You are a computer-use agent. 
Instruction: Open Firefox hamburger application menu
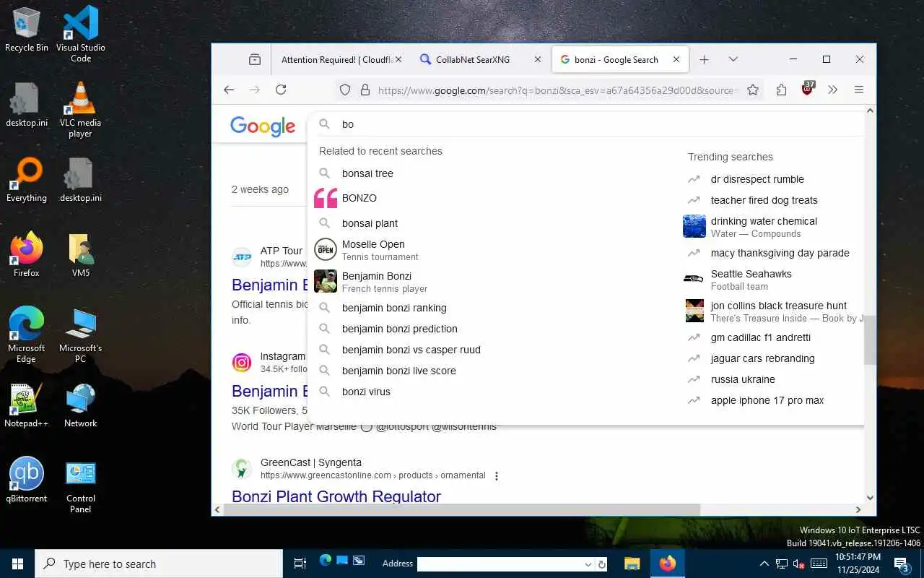click(x=858, y=90)
